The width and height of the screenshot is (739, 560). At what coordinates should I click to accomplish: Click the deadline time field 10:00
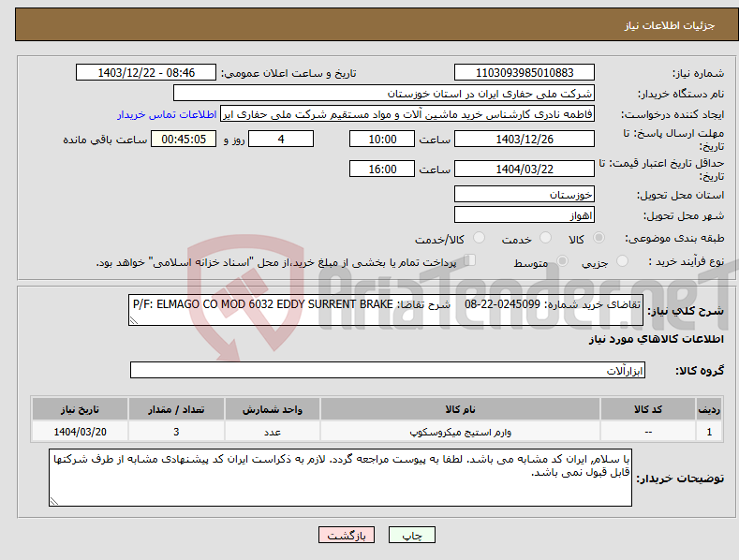(382, 139)
